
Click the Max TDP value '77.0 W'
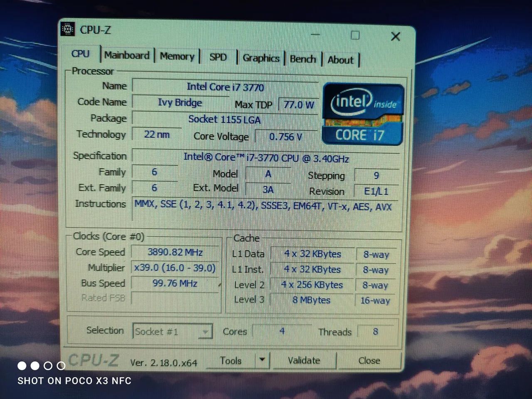(298, 105)
